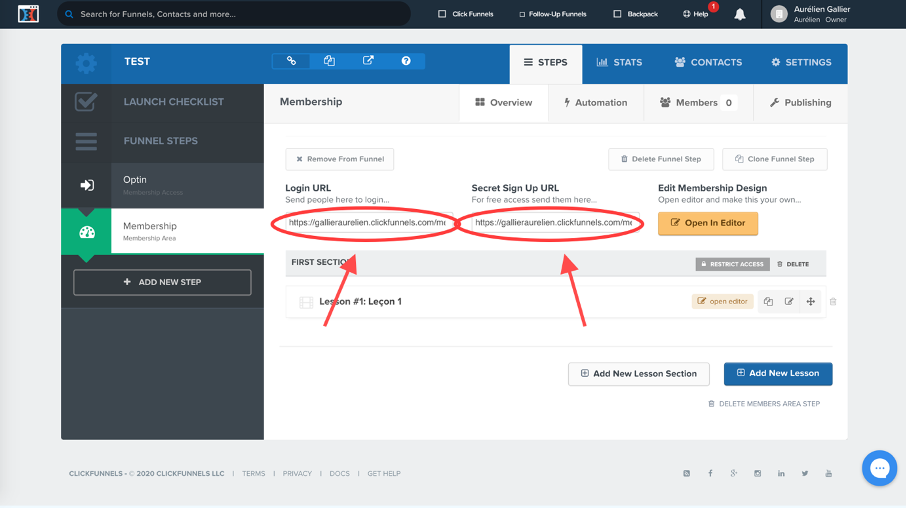The image size is (906, 508).
Task: Click the Lesson #1 thumbnail icon
Action: point(306,302)
